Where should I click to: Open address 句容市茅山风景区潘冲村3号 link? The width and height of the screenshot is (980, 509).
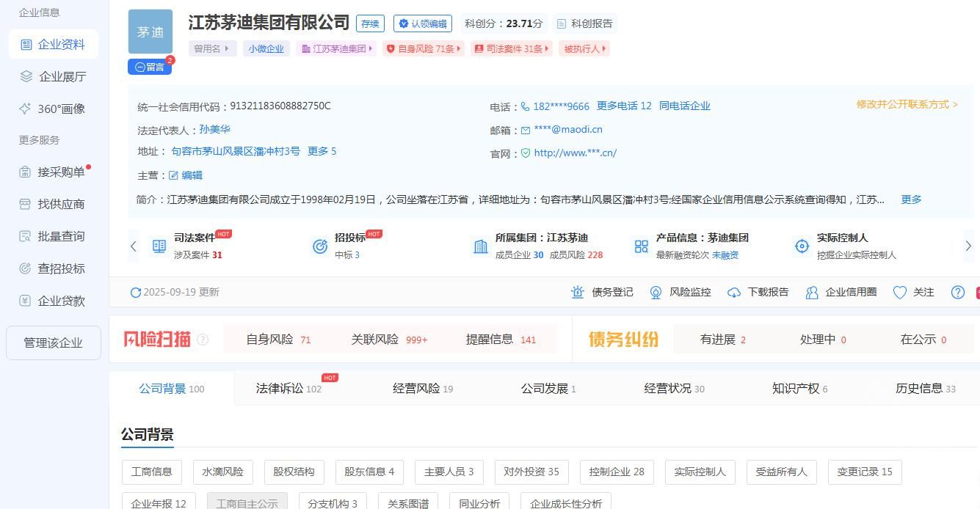pyautogui.click(x=236, y=151)
